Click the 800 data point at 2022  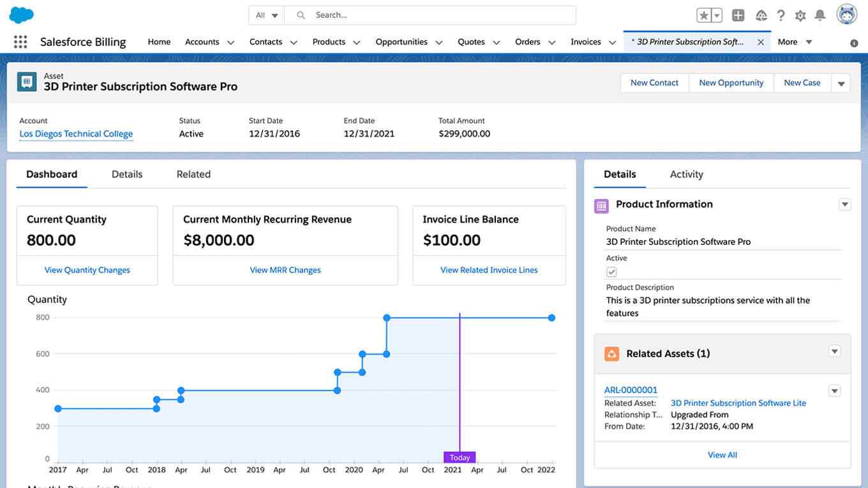pos(551,318)
